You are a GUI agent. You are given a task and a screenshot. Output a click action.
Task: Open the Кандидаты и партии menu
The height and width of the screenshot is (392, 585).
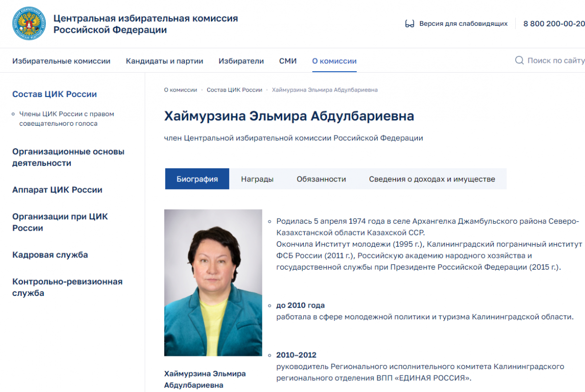coord(164,61)
